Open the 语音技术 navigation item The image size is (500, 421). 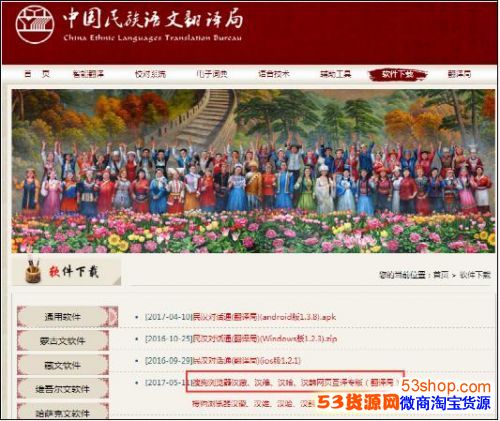click(x=274, y=74)
